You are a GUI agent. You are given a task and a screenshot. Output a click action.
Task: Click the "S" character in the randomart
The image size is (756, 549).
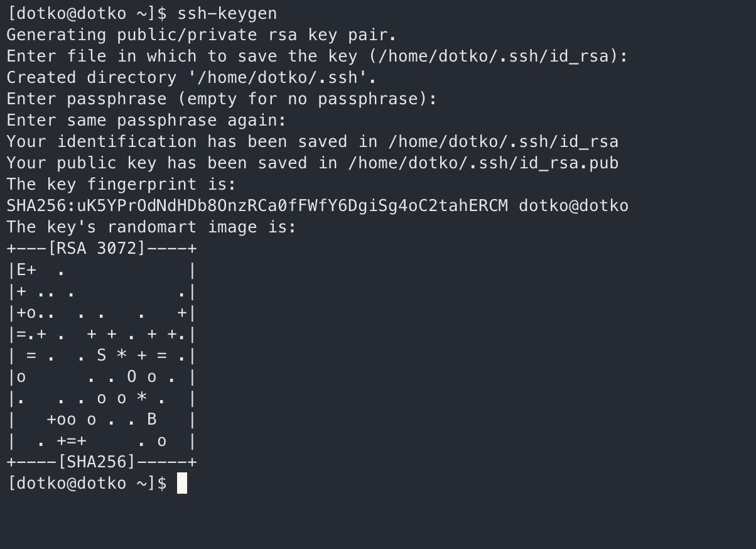[x=102, y=355]
